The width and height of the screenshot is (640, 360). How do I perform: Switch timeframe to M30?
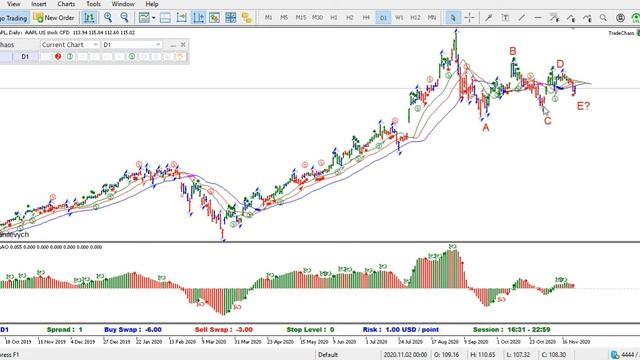(x=317, y=18)
